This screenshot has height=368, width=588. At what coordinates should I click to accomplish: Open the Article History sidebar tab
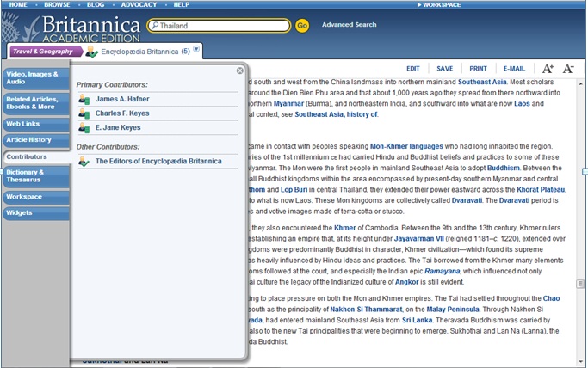coord(36,140)
